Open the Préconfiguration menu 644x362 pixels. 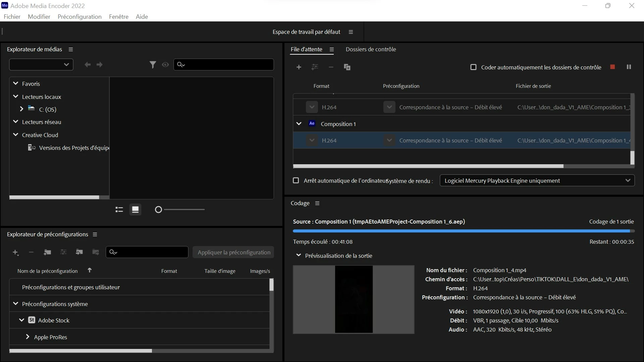pyautogui.click(x=79, y=17)
